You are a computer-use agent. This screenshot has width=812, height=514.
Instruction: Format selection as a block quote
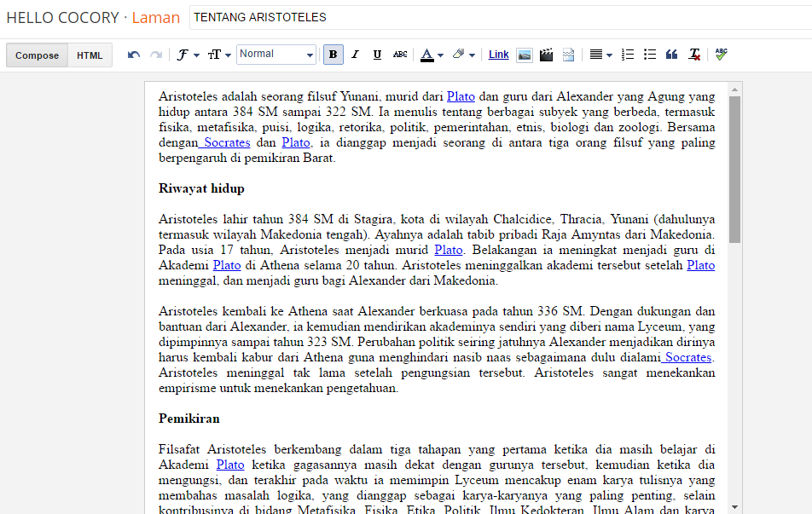tap(671, 55)
